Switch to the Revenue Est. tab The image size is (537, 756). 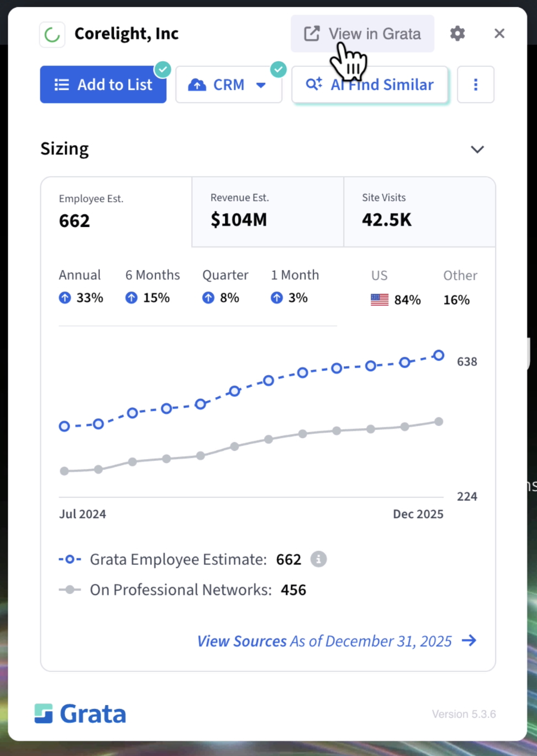(x=267, y=212)
